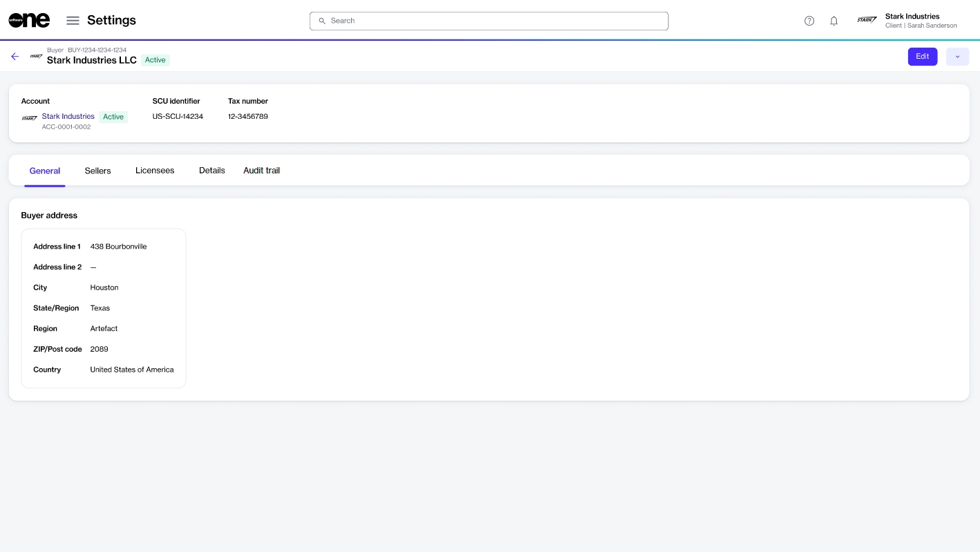
Task: Open the Stark Industries account link
Action: coord(68,116)
